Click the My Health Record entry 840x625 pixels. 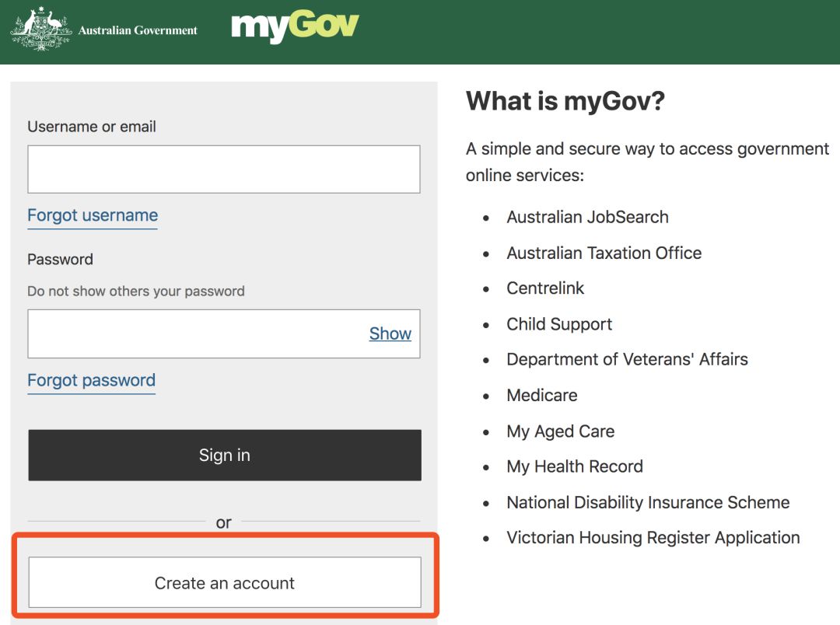pos(575,466)
